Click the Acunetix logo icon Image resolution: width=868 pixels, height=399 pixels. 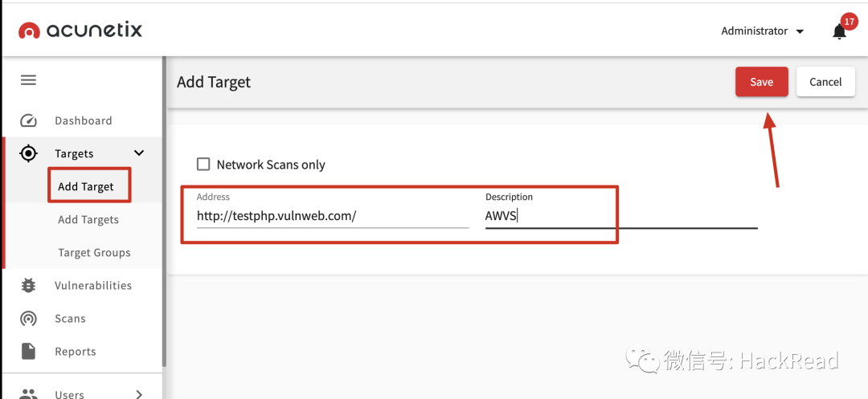[x=29, y=31]
